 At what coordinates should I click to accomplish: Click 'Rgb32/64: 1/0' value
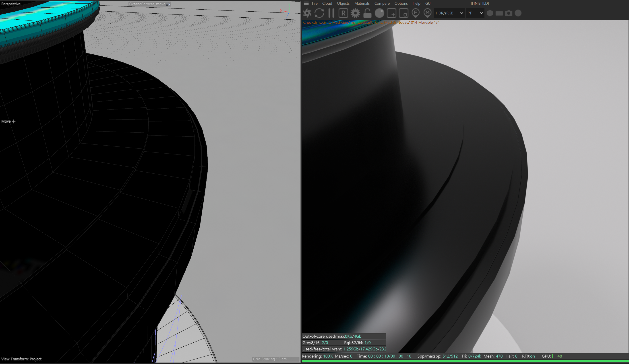[x=357, y=343]
